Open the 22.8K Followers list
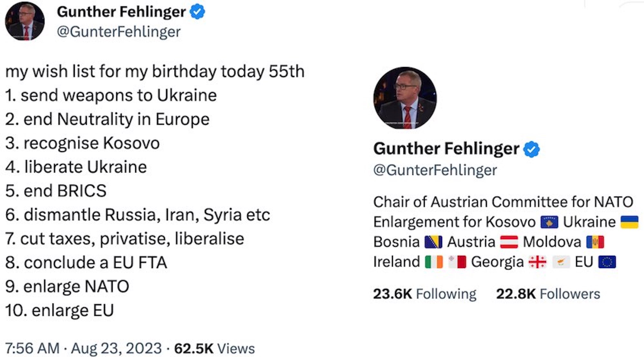Screen dimensions: 644x357 click(548, 294)
